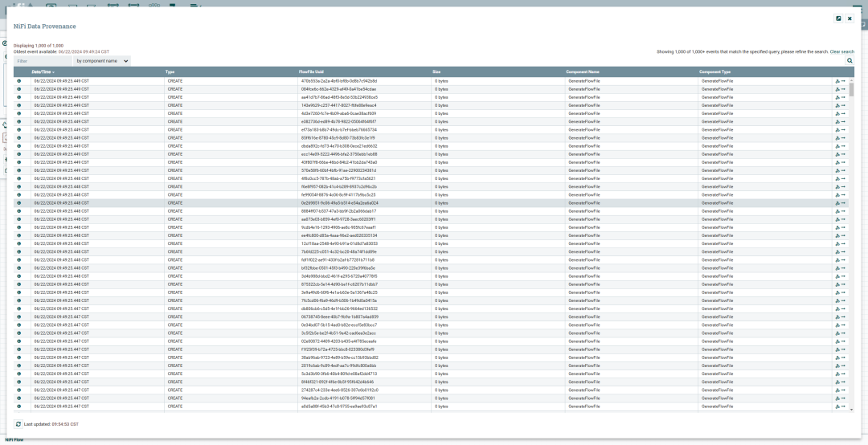Go to component arrow for FlowFile a0d5a98f row

[x=843, y=406]
